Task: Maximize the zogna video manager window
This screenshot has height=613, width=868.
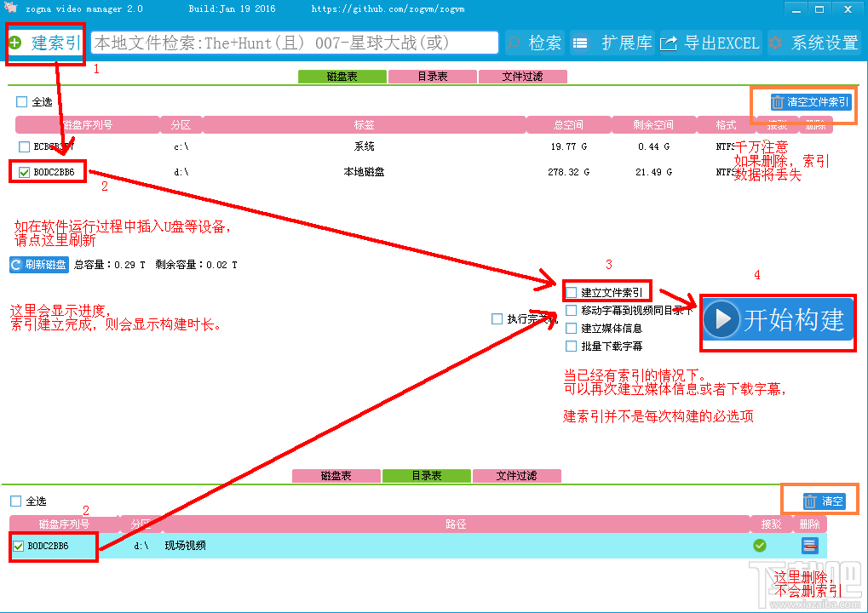Action: (819, 9)
